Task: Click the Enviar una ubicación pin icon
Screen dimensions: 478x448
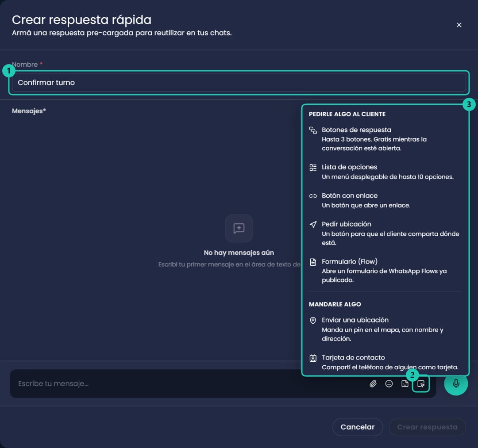Action: tap(313, 320)
